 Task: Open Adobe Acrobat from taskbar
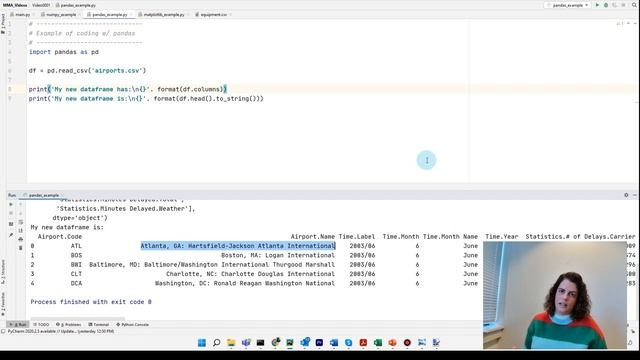[x=363, y=342]
